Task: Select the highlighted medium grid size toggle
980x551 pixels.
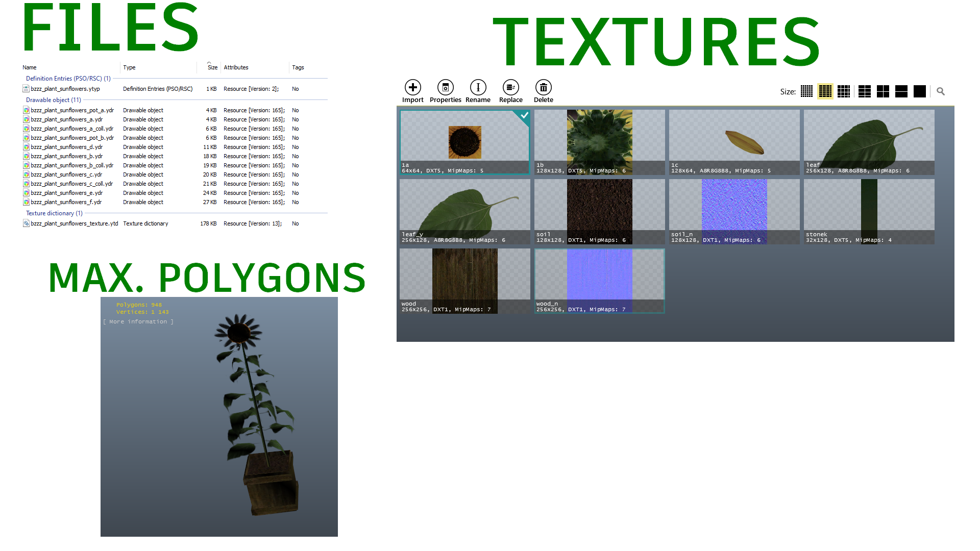Action: pyautogui.click(x=825, y=91)
